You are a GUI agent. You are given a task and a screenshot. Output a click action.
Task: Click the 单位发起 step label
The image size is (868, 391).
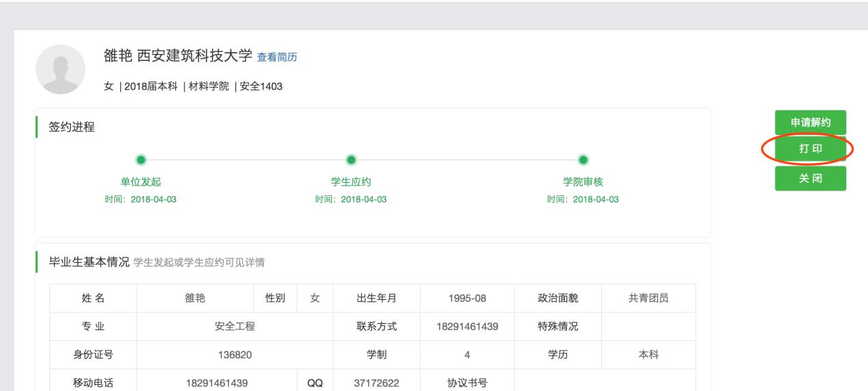click(140, 181)
